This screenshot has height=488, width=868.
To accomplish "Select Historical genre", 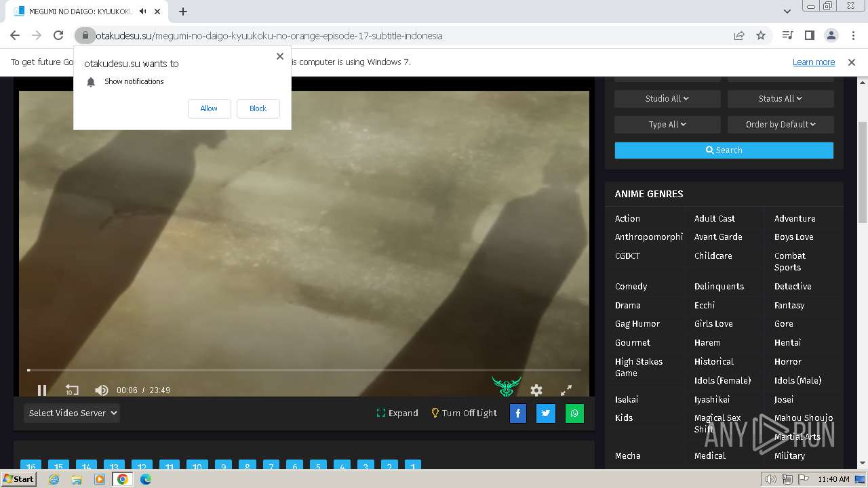I will click(x=714, y=361).
